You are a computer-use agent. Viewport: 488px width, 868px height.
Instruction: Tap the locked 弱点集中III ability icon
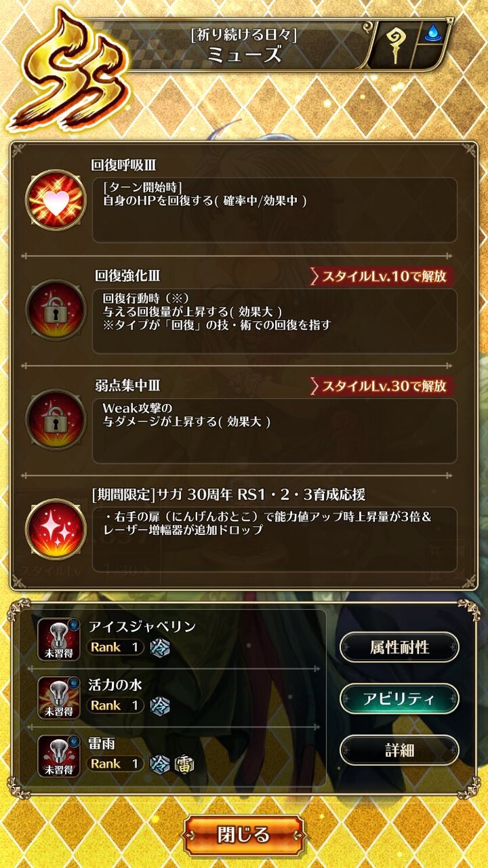click(56, 420)
